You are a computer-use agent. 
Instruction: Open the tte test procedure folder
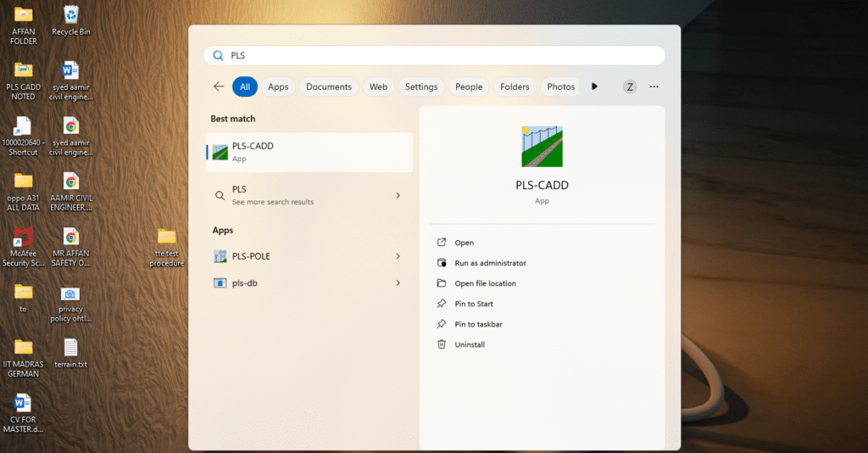[x=167, y=237]
